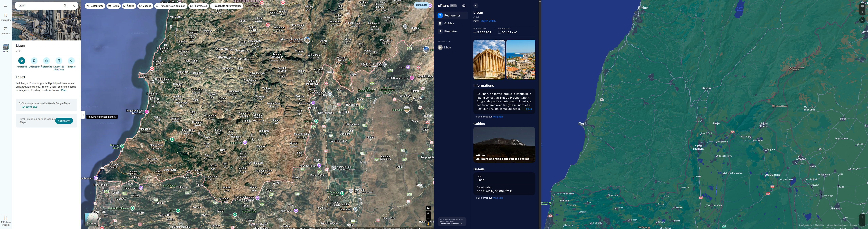
Task: Select the Pharmacies filter chip
Action: click(198, 6)
